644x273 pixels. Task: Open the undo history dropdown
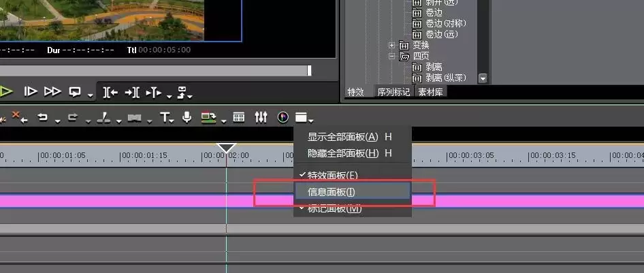click(57, 121)
